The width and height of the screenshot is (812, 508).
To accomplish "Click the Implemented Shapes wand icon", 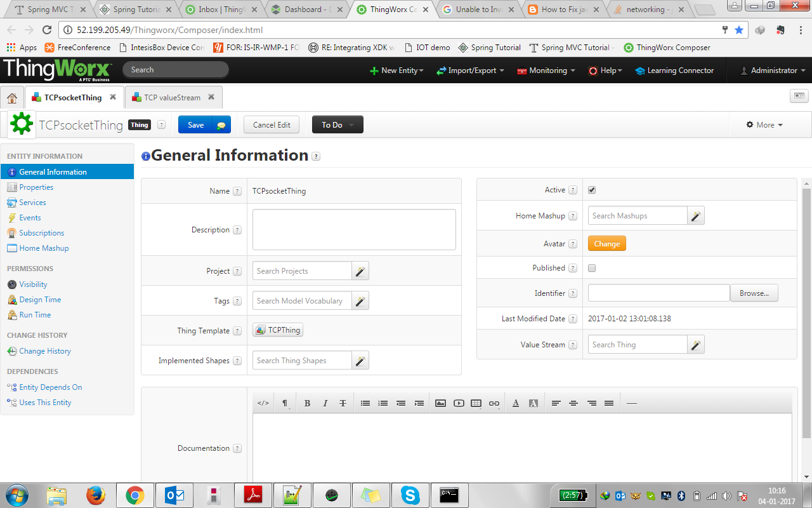I will click(x=360, y=361).
